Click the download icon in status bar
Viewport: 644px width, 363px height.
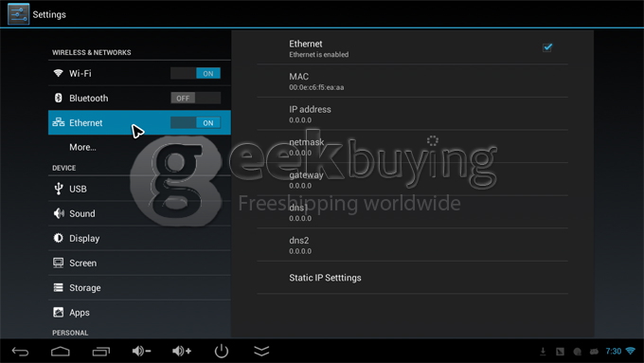click(x=543, y=351)
